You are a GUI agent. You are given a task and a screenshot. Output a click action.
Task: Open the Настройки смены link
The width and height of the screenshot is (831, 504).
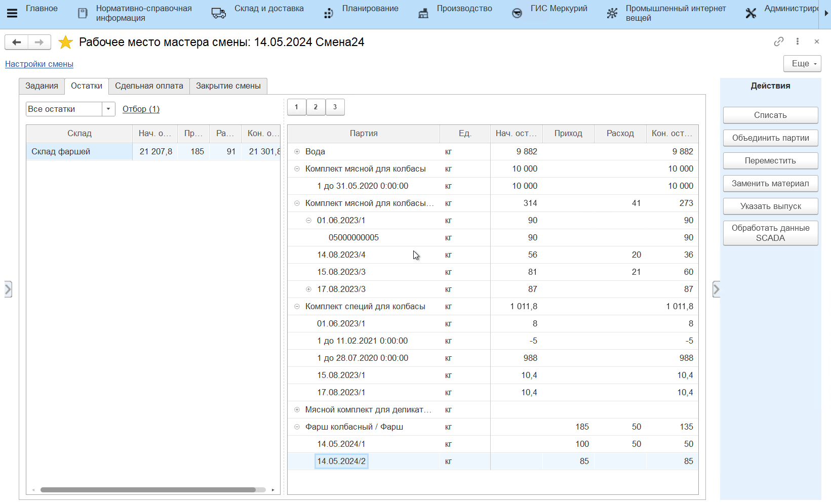coord(39,64)
